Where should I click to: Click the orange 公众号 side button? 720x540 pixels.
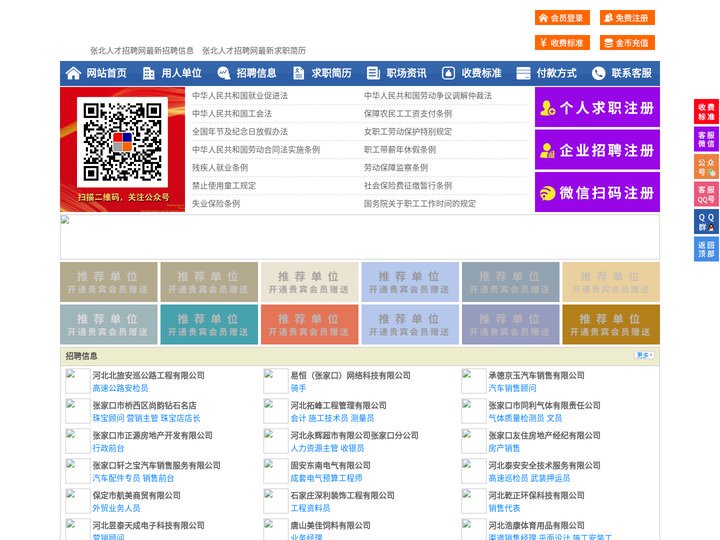tap(706, 167)
